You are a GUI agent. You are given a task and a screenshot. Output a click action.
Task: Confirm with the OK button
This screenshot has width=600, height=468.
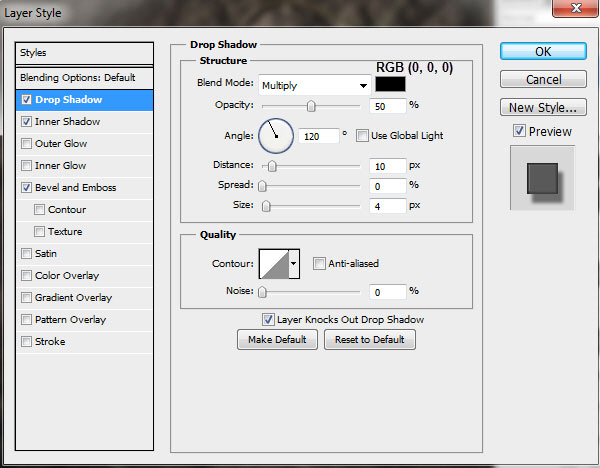(543, 51)
